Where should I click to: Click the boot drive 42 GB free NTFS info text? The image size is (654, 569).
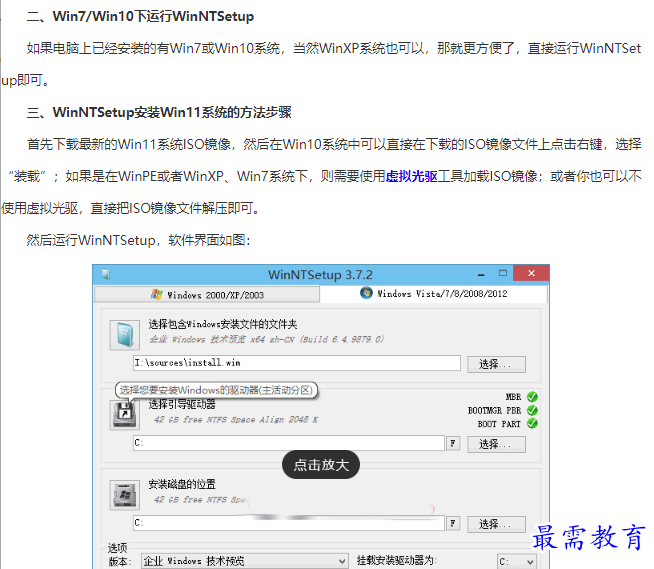pyautogui.click(x=236, y=420)
